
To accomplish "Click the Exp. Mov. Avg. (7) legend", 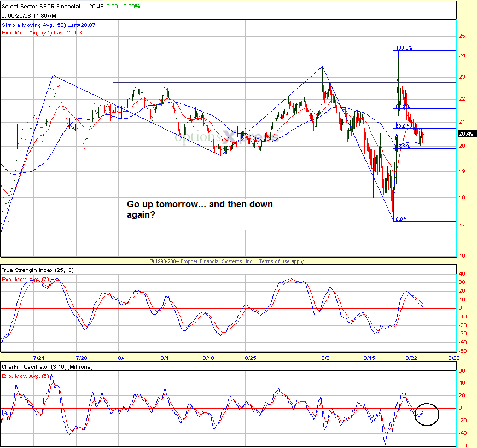I will [25, 279].
